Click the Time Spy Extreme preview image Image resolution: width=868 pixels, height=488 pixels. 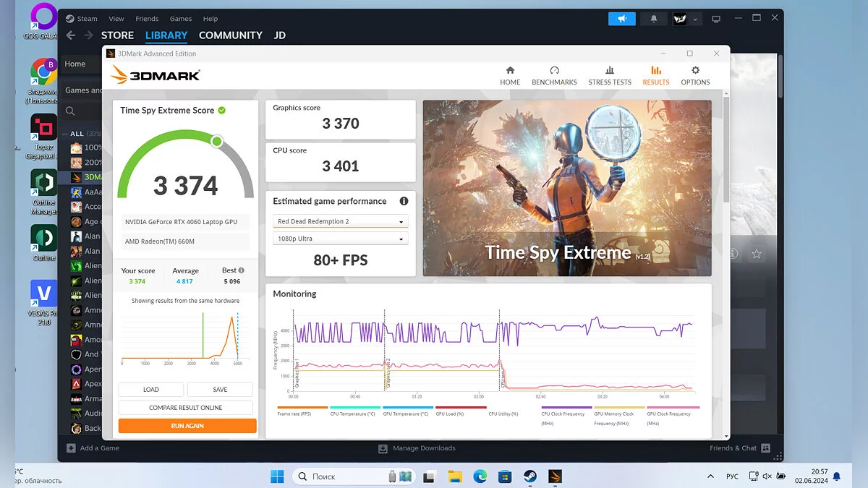tap(567, 188)
